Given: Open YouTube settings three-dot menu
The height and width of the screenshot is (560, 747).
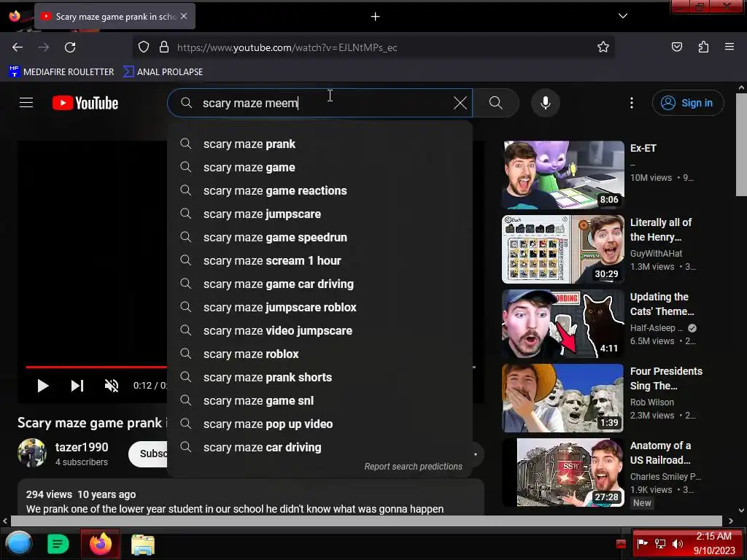Looking at the screenshot, I should [x=632, y=103].
